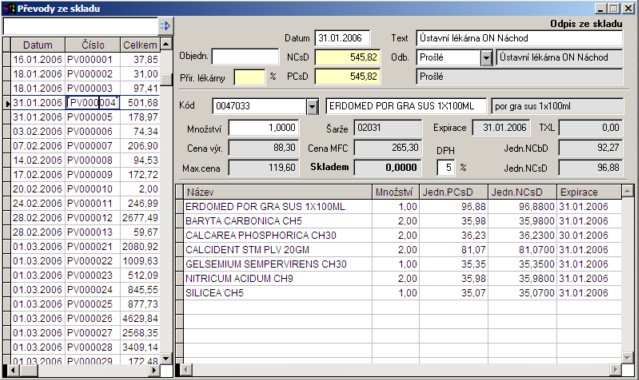Screen dimensions: 639x380
Task: Click the Datum column header
Action: point(37,44)
